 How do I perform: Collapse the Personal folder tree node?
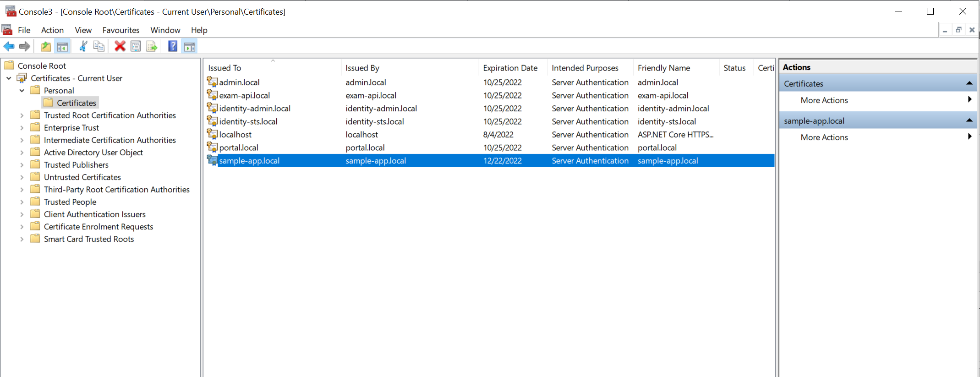click(22, 91)
